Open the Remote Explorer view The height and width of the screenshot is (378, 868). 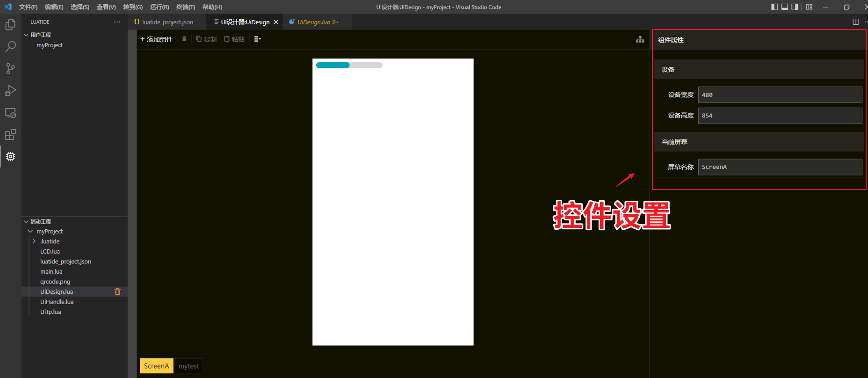point(10,113)
